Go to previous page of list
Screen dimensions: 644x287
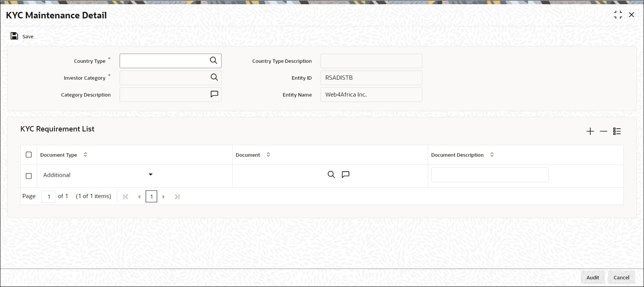pos(139,197)
